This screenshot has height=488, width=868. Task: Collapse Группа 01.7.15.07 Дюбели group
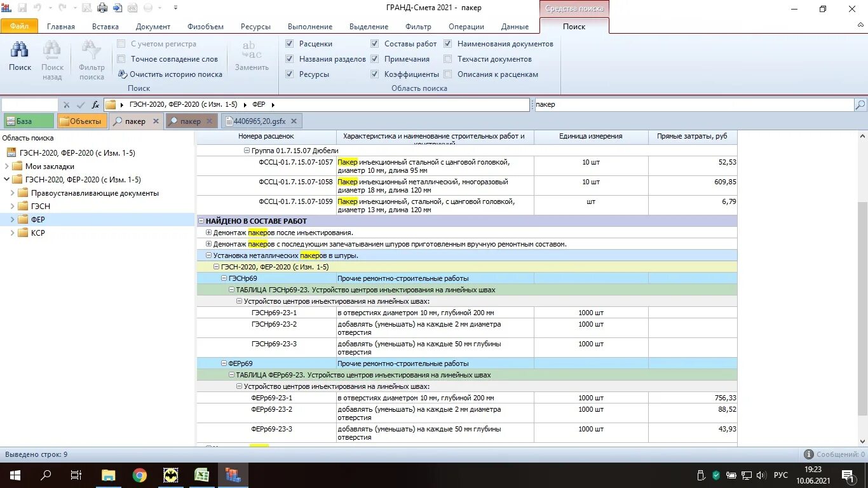point(247,151)
